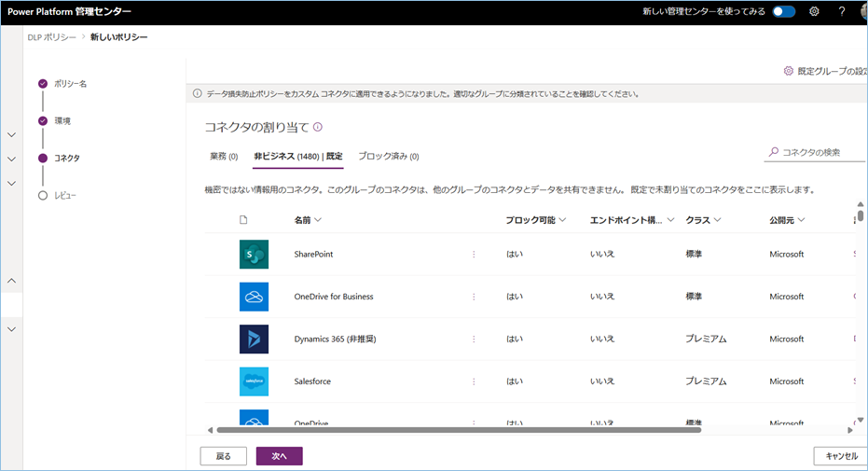Click the Salesforce connector icon
The width and height of the screenshot is (868, 471).
point(254,381)
